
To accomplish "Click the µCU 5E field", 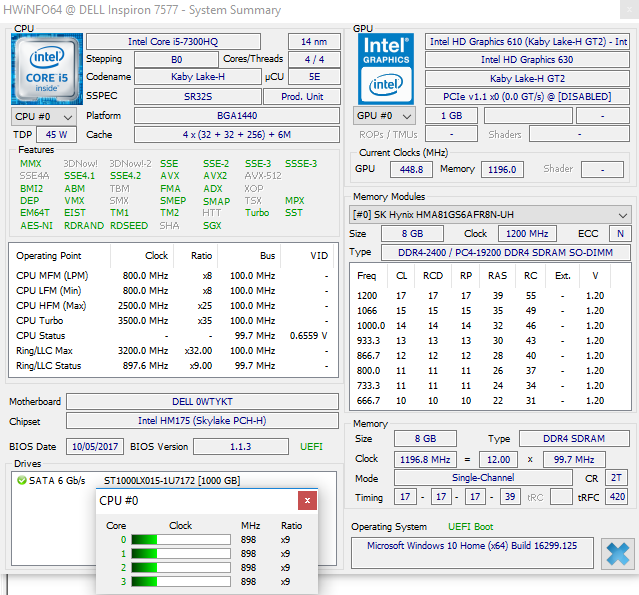I will [314, 77].
